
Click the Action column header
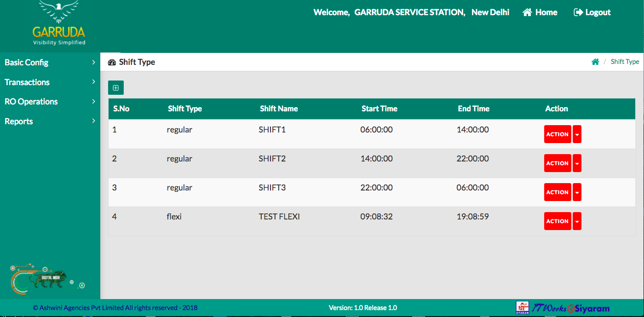coord(557,109)
